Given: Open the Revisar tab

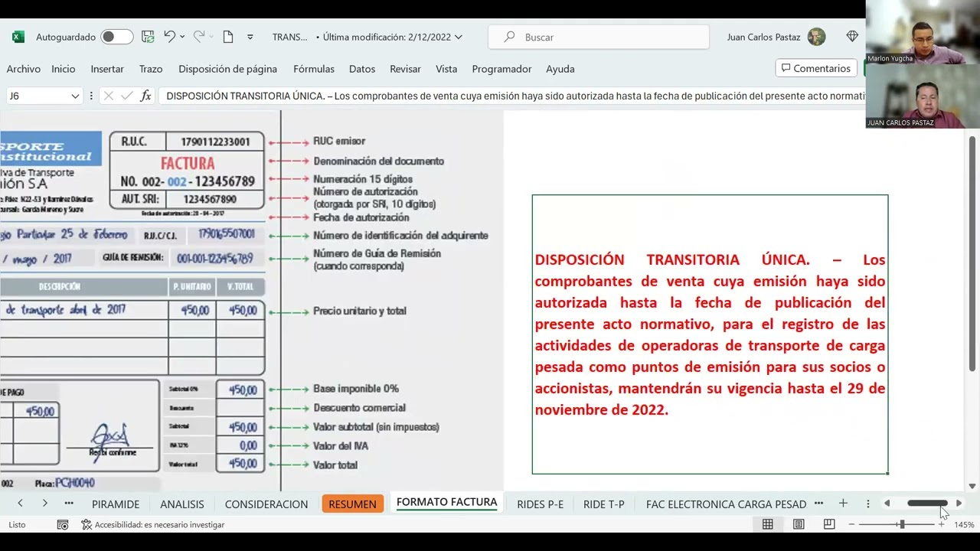Looking at the screenshot, I should click(405, 69).
